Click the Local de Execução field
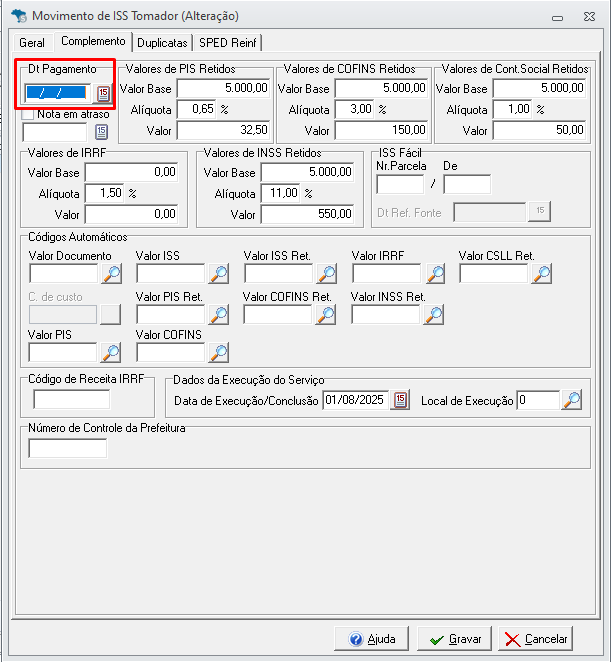This screenshot has height=662, width=611. click(538, 400)
